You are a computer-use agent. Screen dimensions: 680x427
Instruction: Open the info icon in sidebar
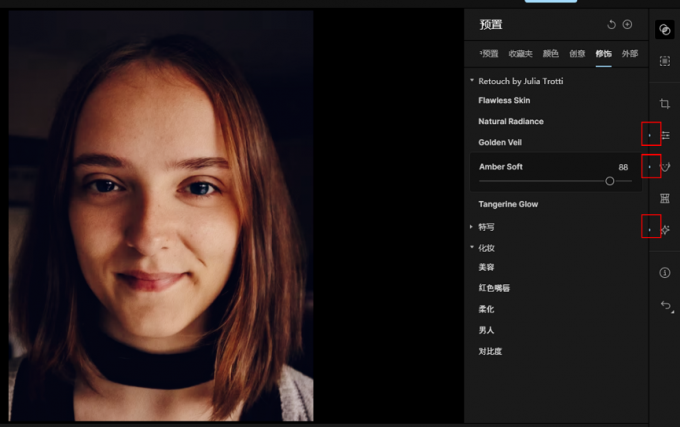[665, 272]
